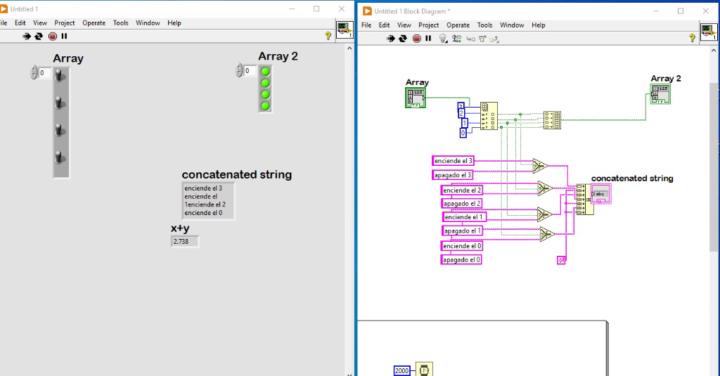Toggle Retain Wire Values button
Viewport: 720px width, 376px height.
(456, 39)
